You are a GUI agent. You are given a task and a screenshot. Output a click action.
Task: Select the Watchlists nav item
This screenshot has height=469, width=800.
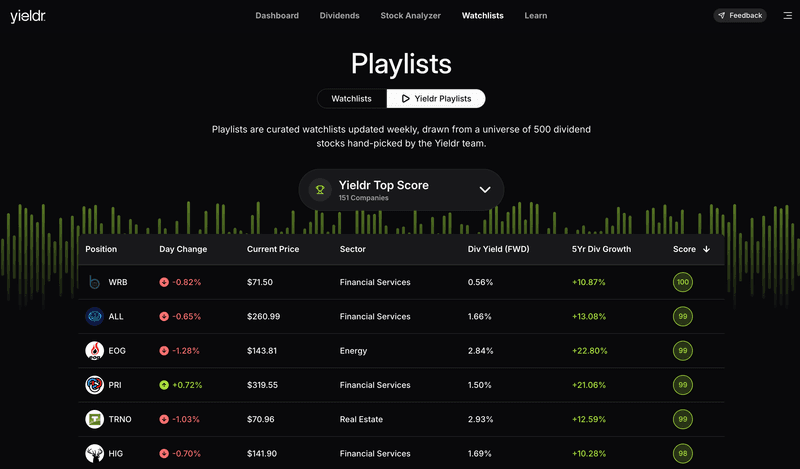click(483, 16)
